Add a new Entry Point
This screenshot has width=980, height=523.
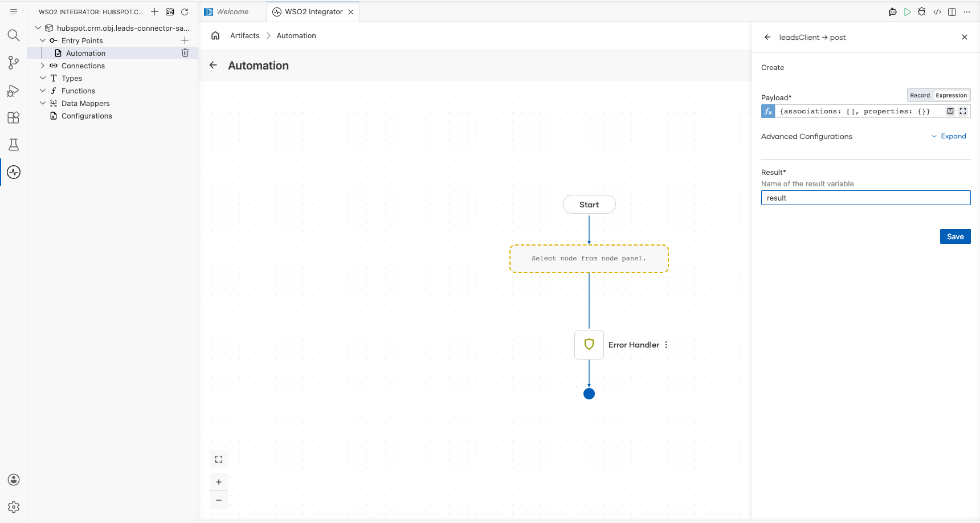185,40
